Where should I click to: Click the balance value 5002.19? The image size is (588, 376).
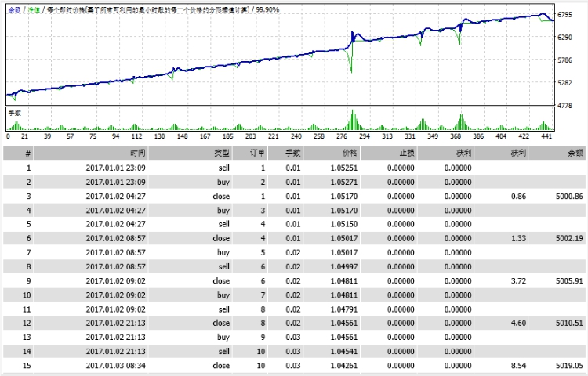569,238
